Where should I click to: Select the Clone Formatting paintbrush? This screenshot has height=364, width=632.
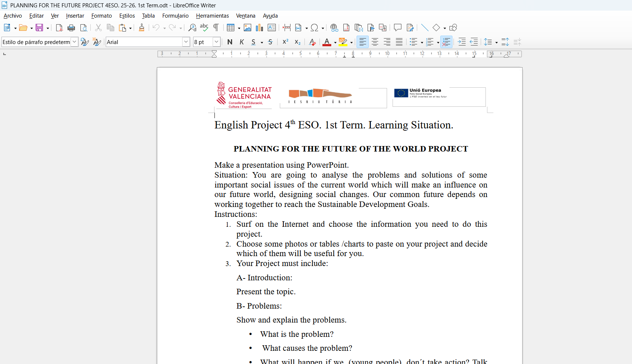tap(141, 28)
